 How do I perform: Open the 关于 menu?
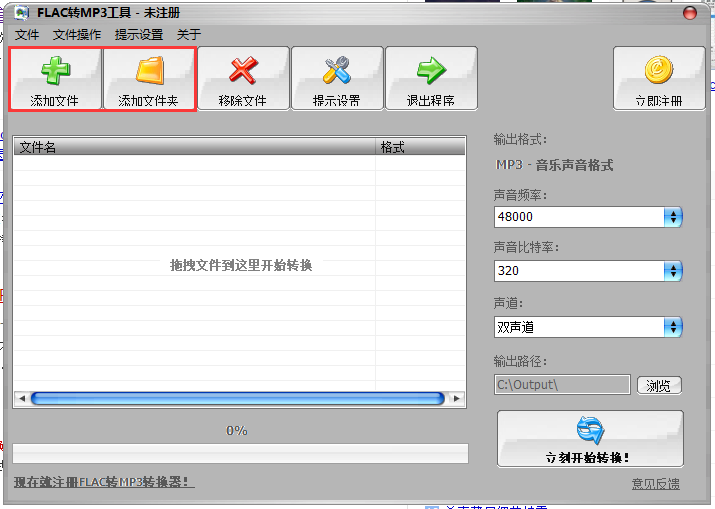pyautogui.click(x=189, y=34)
